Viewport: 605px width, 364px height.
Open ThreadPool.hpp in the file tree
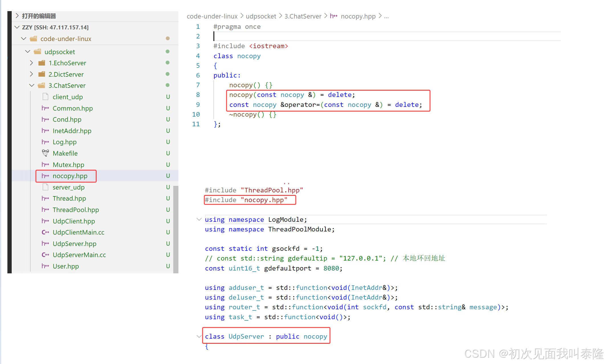tap(76, 210)
